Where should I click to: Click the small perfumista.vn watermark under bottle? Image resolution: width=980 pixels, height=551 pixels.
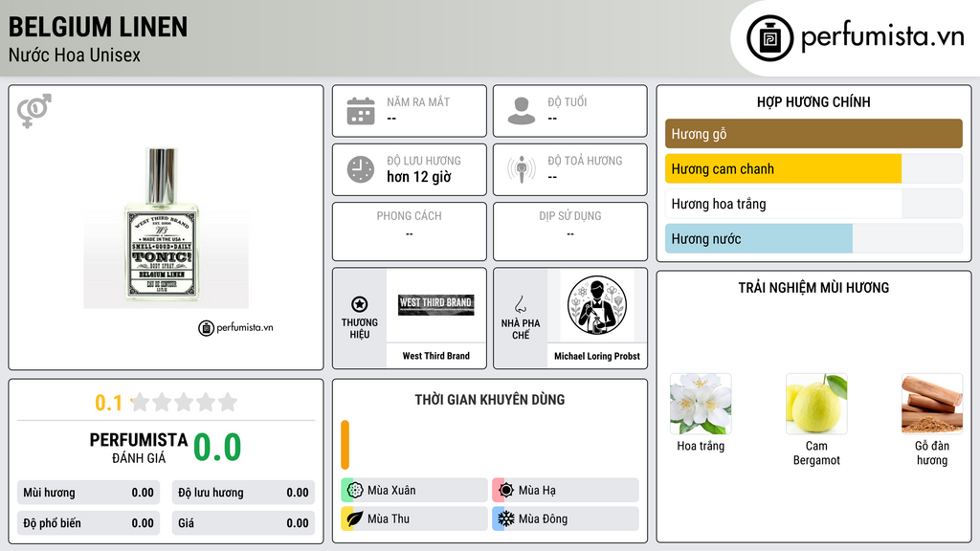tap(235, 327)
